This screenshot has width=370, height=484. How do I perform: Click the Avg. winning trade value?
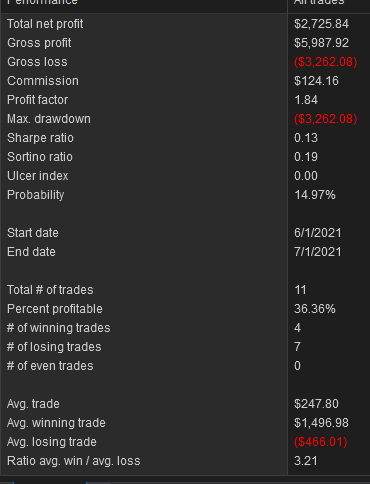(x=321, y=423)
